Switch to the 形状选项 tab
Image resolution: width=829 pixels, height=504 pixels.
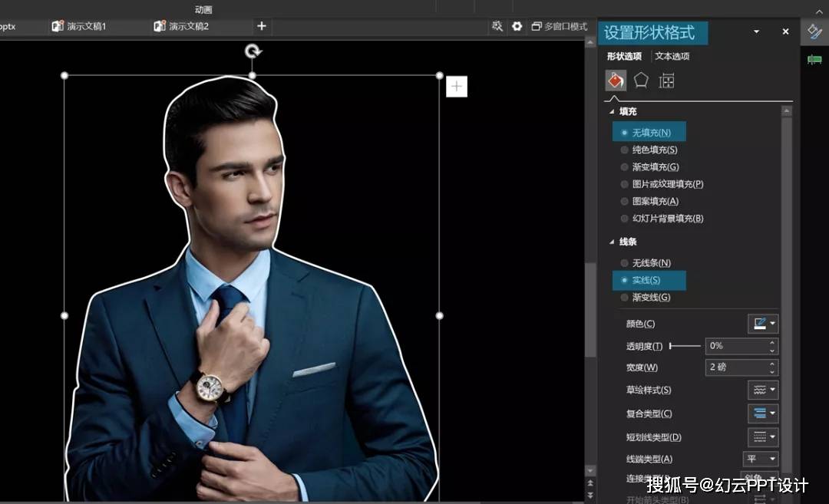click(624, 56)
